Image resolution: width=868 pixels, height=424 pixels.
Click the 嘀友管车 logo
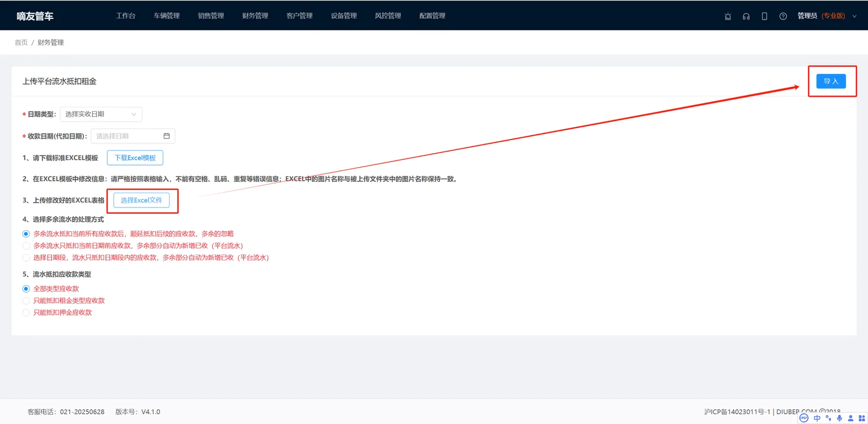(x=35, y=16)
